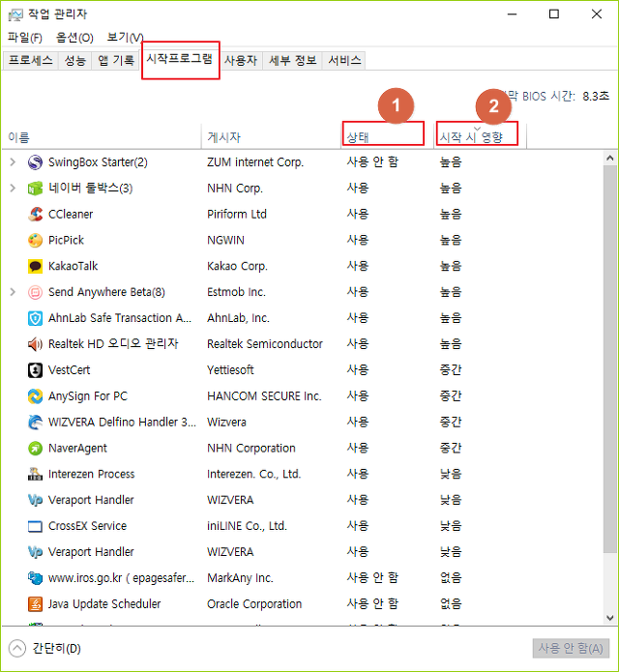Select the 'Realtek Semiconductor' publisher cell

pyautogui.click(x=264, y=344)
